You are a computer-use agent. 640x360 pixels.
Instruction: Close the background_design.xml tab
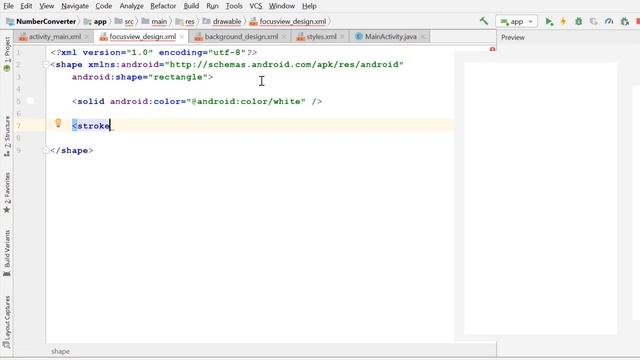[x=284, y=37]
